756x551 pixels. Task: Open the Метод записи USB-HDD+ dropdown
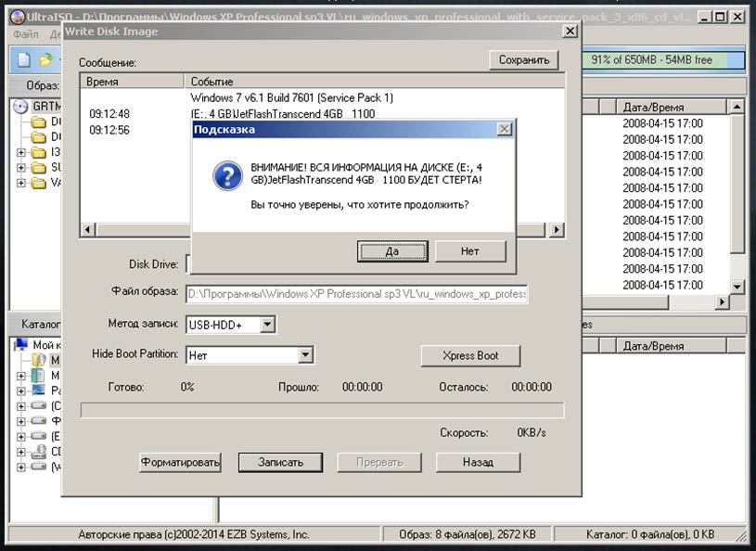pyautogui.click(x=267, y=325)
